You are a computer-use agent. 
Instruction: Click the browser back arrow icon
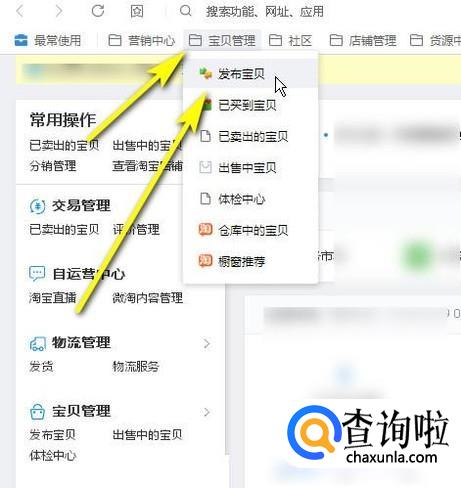[20, 12]
